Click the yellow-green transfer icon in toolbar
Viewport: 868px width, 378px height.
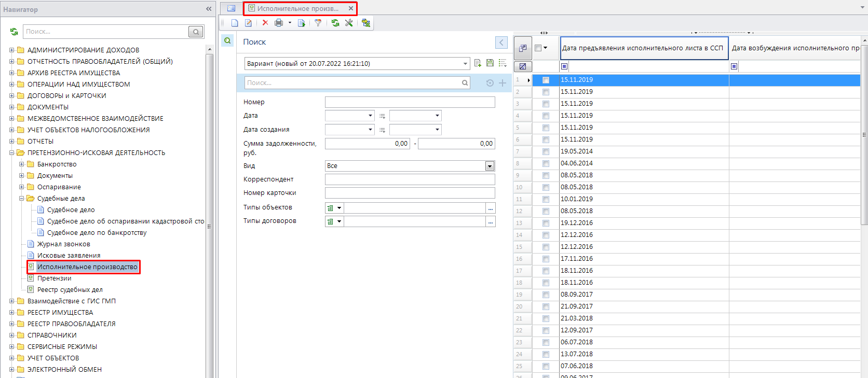(x=366, y=23)
